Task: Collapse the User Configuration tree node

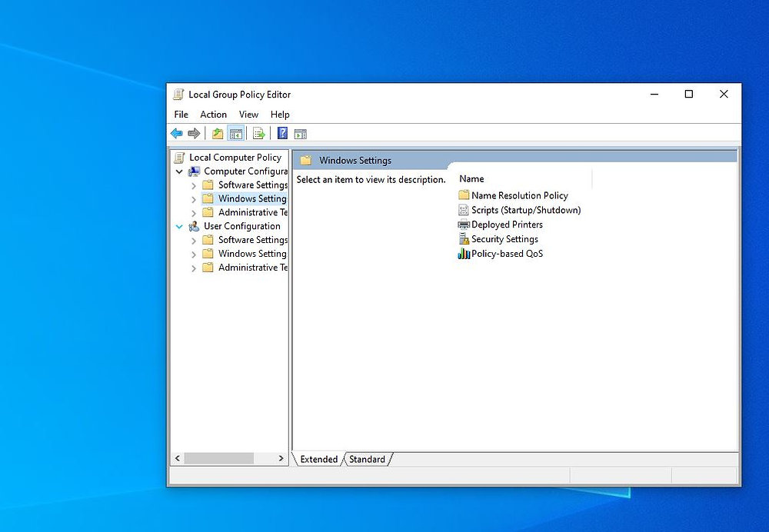Action: point(179,226)
